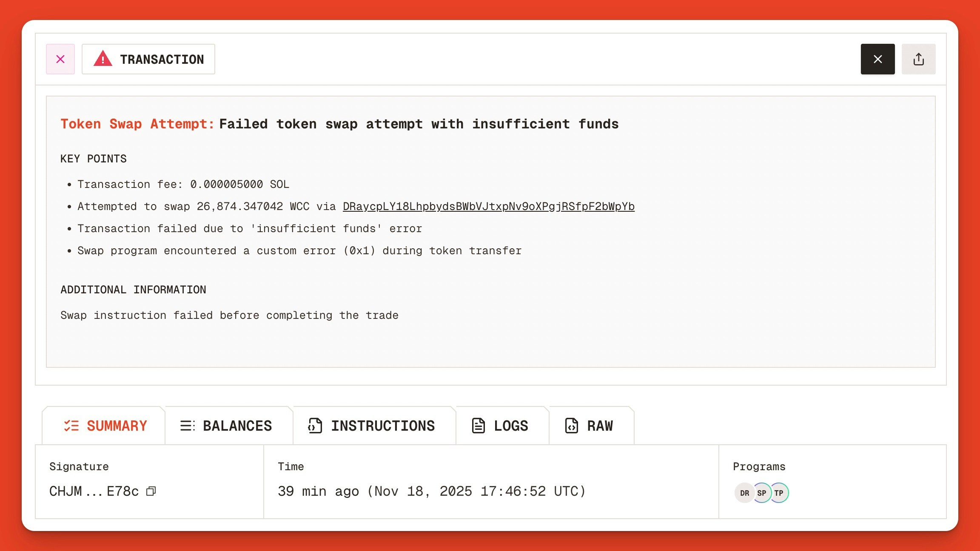Open the Instructions tab
The height and width of the screenshot is (551, 980).
click(x=383, y=426)
